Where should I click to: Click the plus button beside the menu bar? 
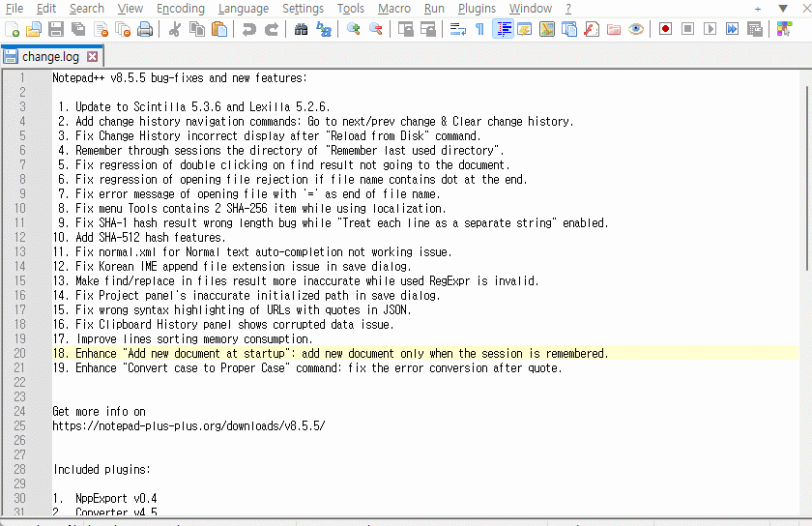pyautogui.click(x=758, y=9)
